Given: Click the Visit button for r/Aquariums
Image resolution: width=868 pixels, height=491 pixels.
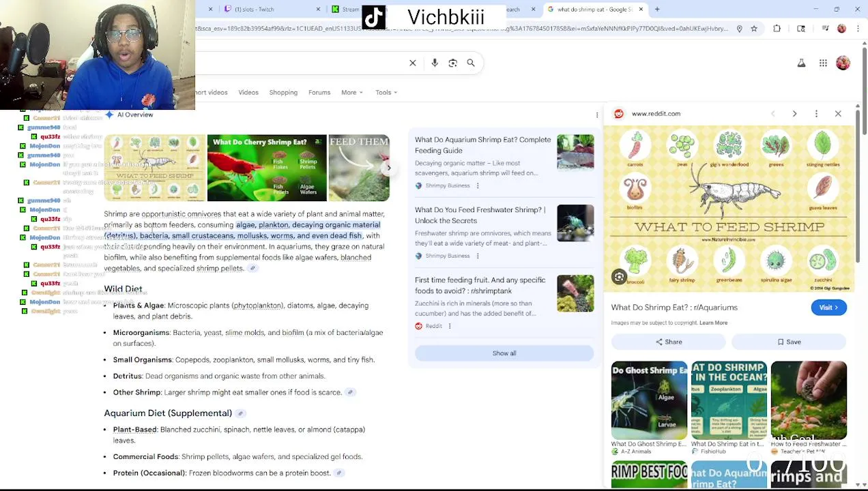Looking at the screenshot, I should [828, 308].
